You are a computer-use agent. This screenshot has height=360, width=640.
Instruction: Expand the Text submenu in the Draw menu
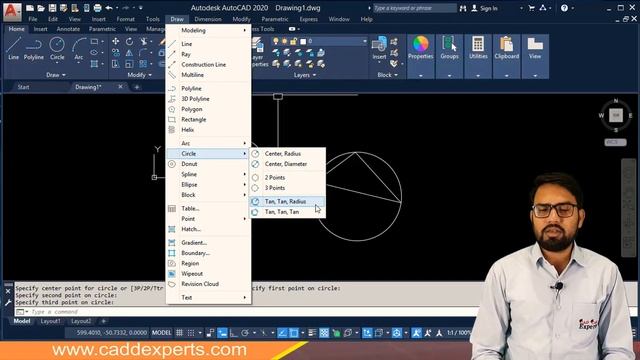click(208, 298)
